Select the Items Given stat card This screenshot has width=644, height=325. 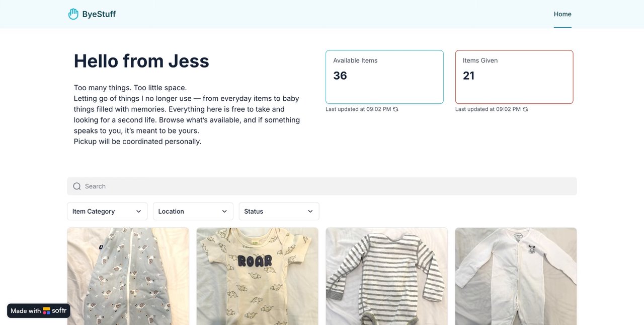pos(514,77)
